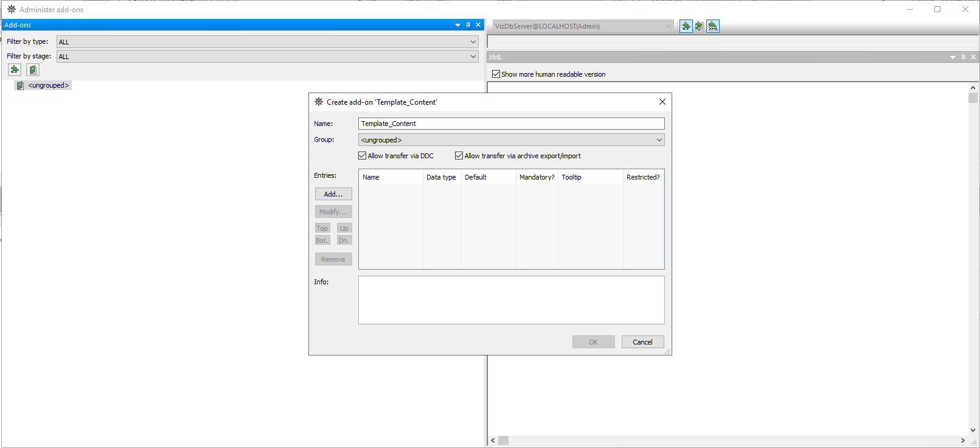Click the Add... entries button
980x448 pixels.
(333, 194)
